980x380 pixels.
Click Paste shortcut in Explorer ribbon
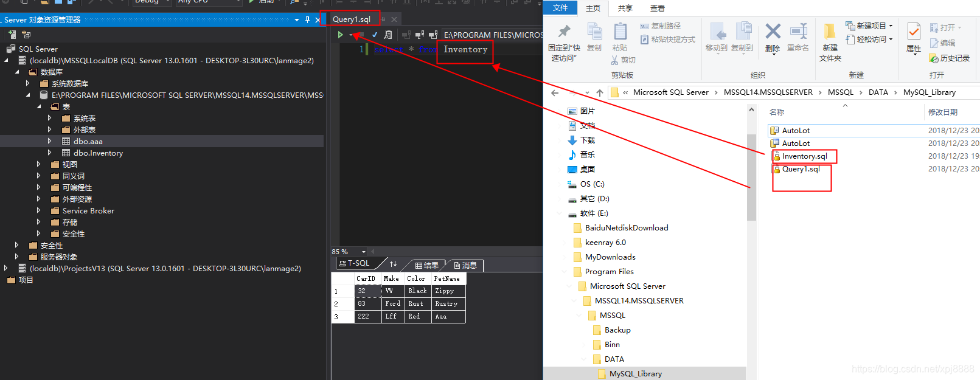[x=668, y=40]
